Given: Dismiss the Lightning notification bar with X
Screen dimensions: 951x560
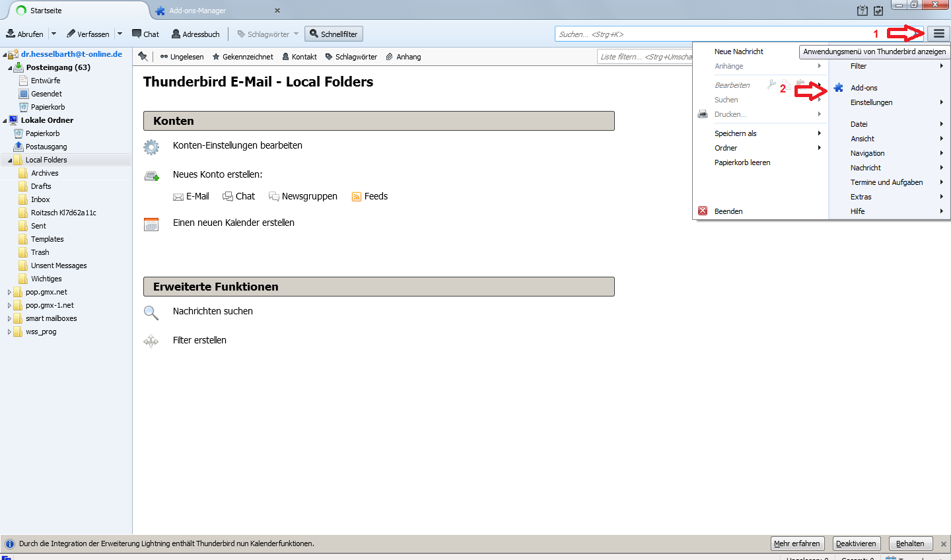Looking at the screenshot, I should [944, 544].
